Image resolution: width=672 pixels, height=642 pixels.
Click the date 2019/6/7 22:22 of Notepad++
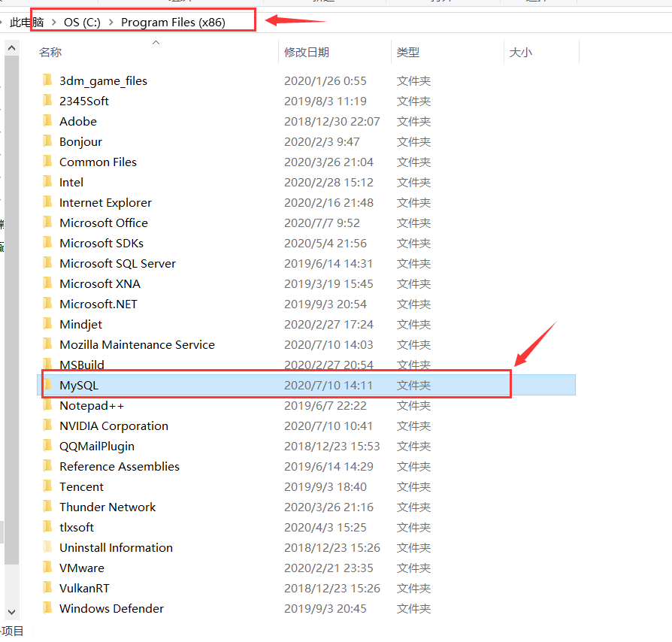(325, 405)
